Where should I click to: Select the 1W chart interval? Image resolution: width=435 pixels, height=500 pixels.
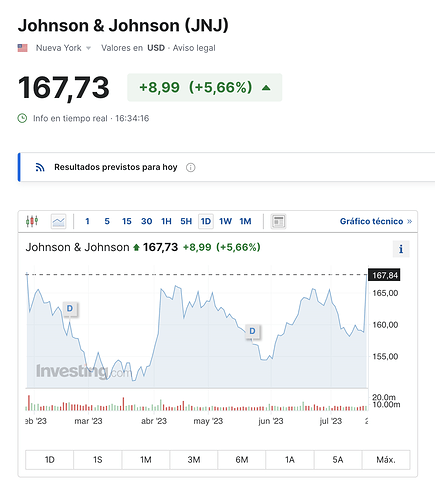(225, 221)
